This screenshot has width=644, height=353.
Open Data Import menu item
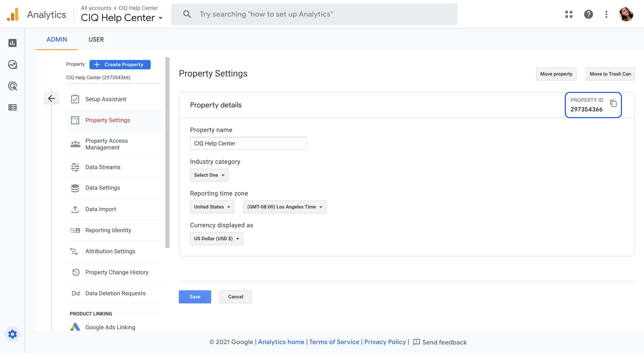pyautogui.click(x=115, y=209)
